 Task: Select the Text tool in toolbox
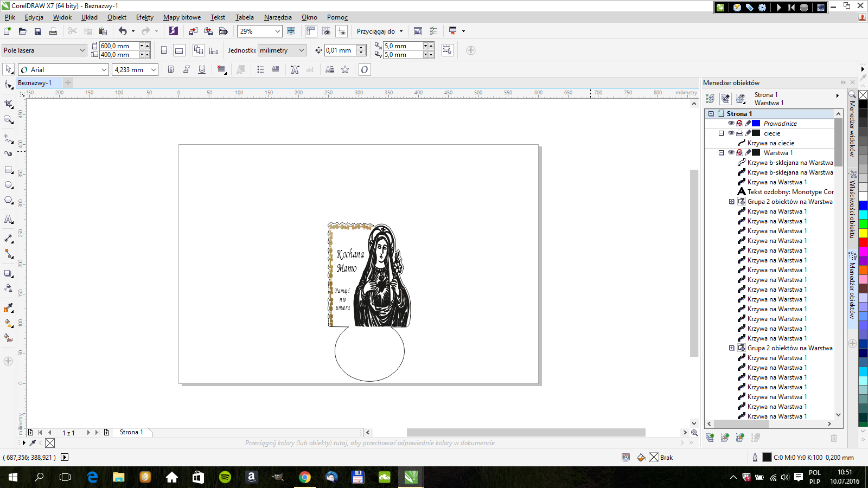tap(8, 220)
